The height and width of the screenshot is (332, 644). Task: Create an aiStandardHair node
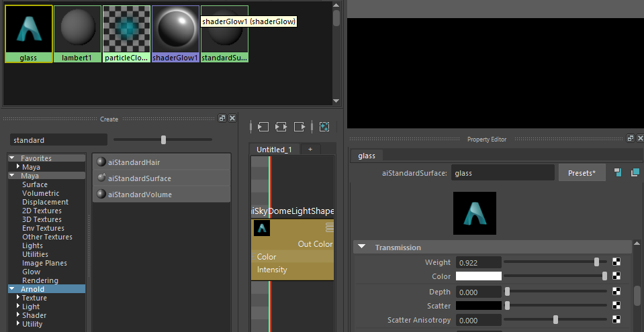(x=134, y=162)
